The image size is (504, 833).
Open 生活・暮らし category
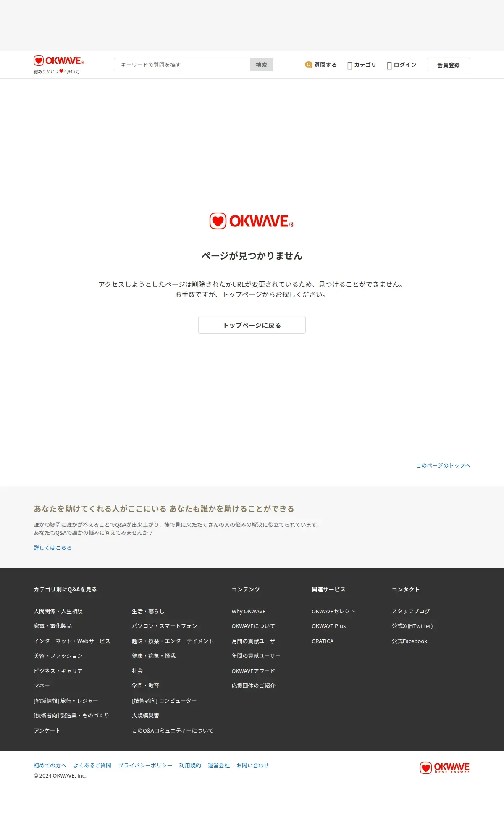click(x=148, y=611)
